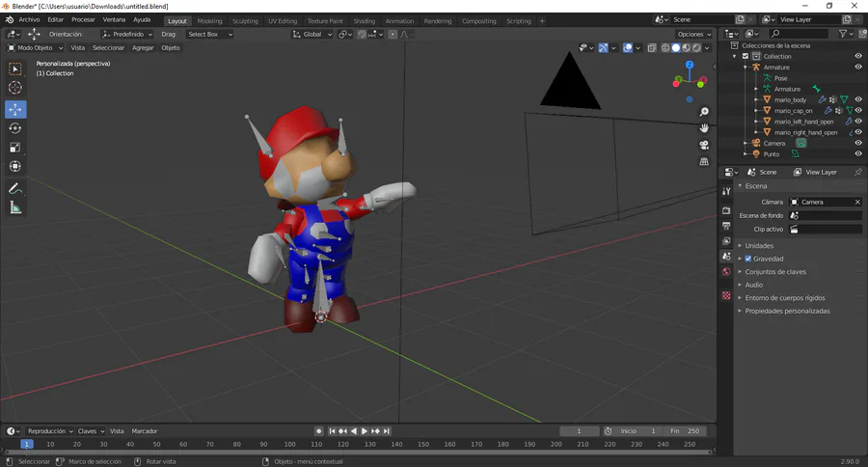
Task: Switch to rendered shading
Action: [696, 48]
